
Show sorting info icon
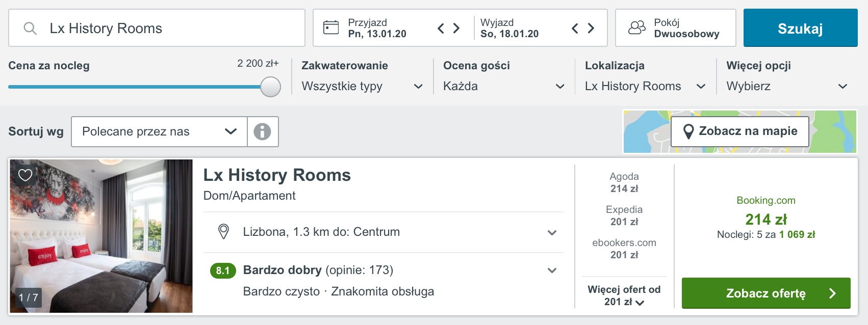[x=263, y=131]
